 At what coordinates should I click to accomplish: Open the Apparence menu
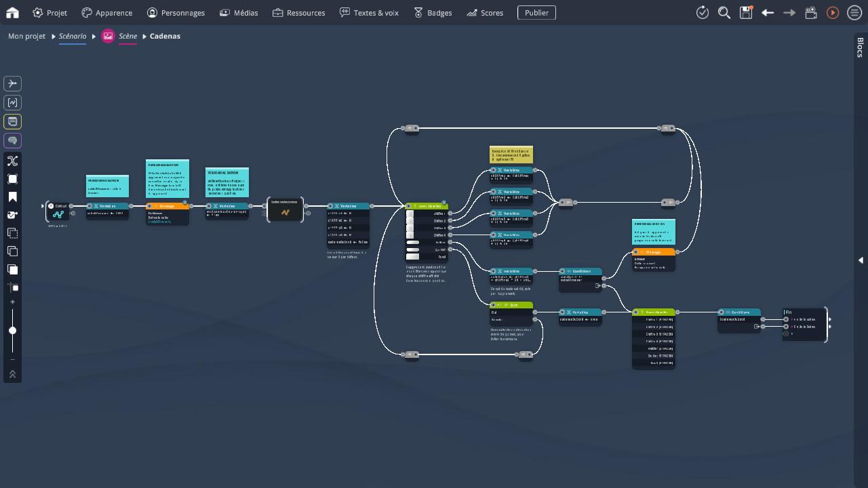tap(106, 12)
